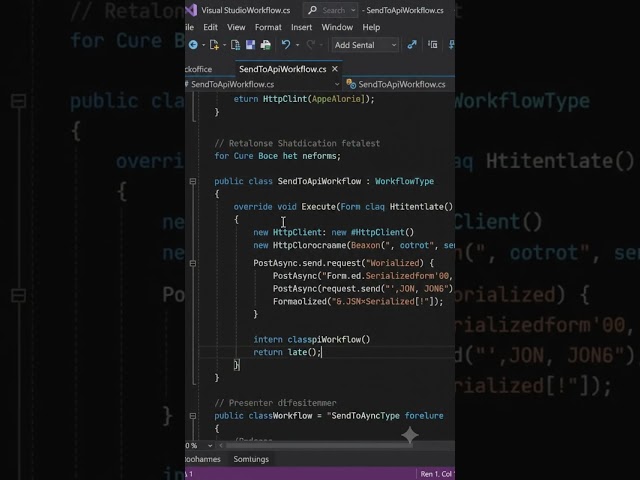The width and height of the screenshot is (640, 480).
Task: Click the Ren 1, Col status bar entry
Action: (437, 474)
